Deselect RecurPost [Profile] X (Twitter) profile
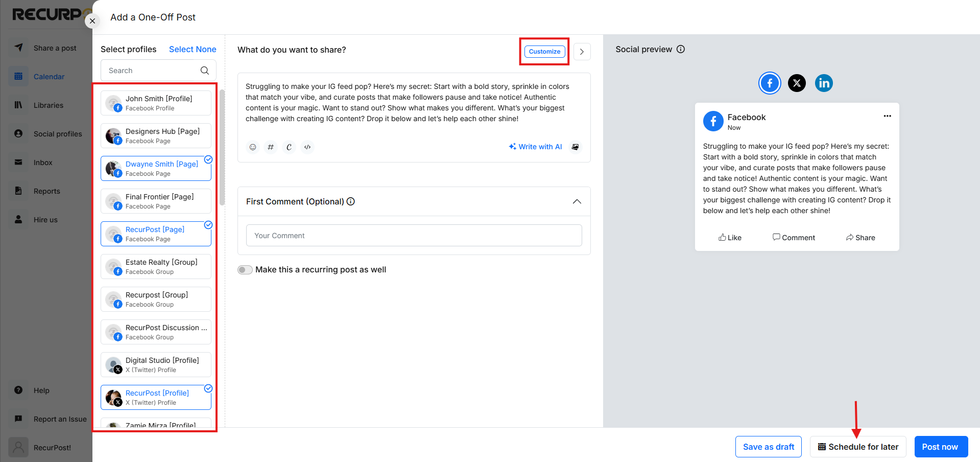 [156, 398]
